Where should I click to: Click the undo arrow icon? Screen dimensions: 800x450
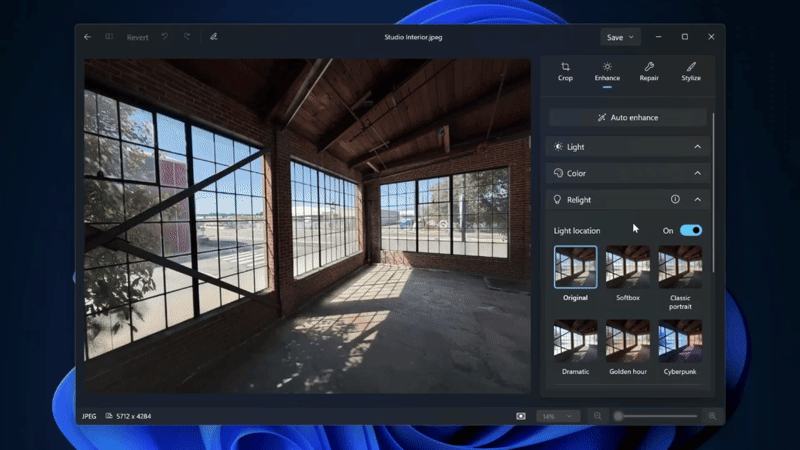(x=165, y=37)
